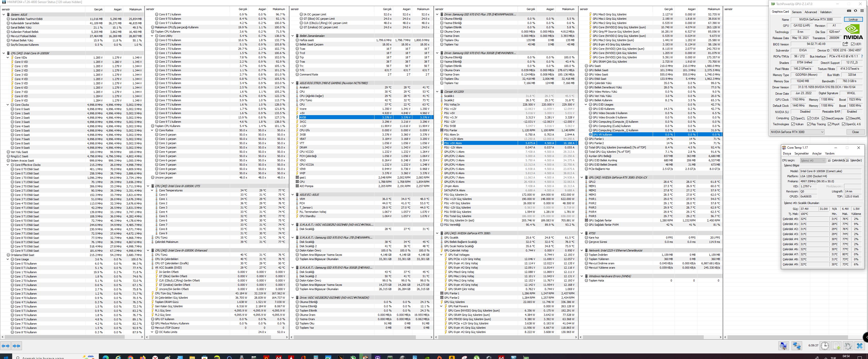
Task: Click Close button in GPU-Z
Action: pyautogui.click(x=856, y=132)
